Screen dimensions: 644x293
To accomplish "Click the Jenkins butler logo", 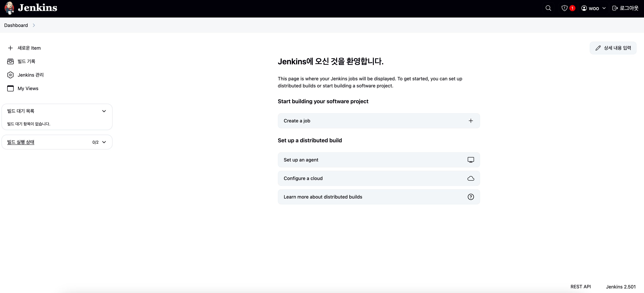I will [x=9, y=8].
